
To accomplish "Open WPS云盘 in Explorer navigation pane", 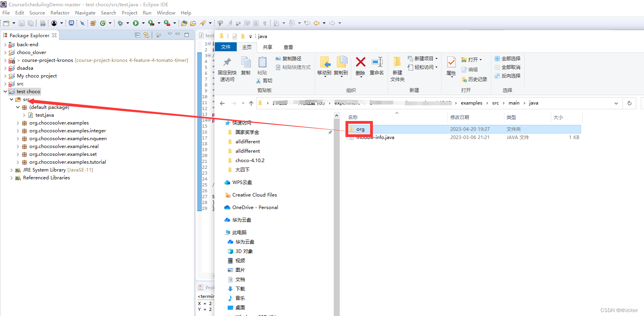I will click(x=242, y=182).
